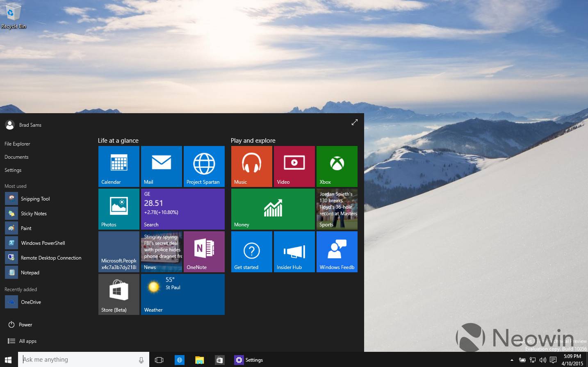Open Task View from the taskbar
Viewport: 588px width, 367px height.
coord(159,360)
